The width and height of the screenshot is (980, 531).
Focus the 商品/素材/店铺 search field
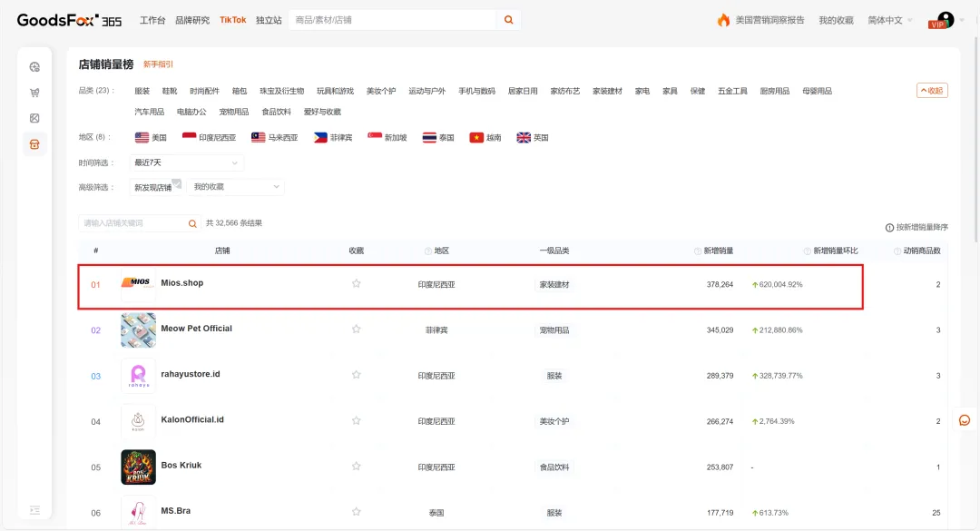pyautogui.click(x=393, y=20)
